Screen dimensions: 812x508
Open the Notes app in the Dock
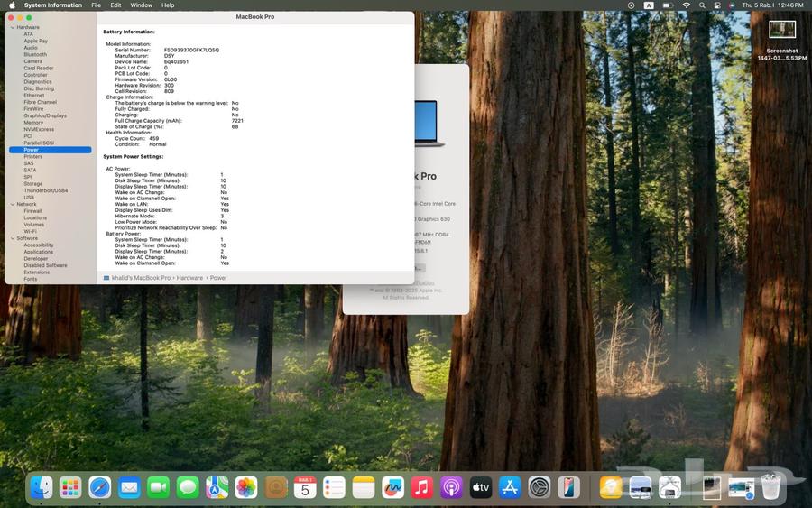[x=364, y=487]
